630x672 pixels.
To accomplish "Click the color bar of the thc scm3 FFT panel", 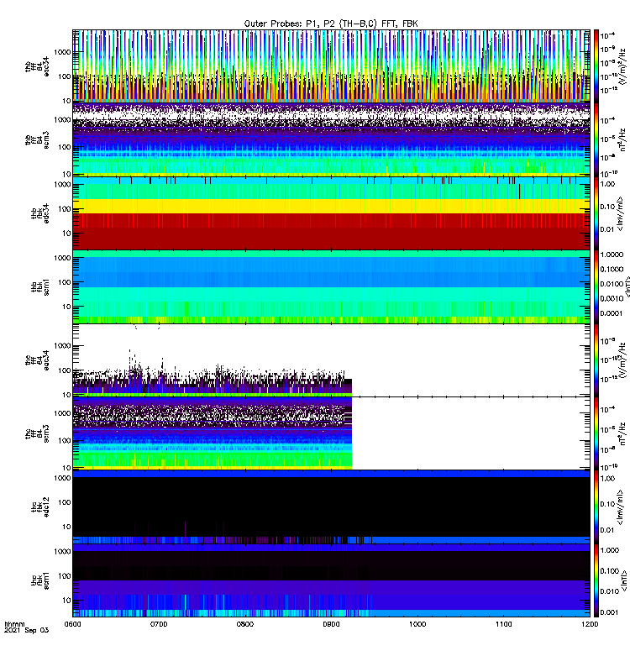I will tap(596, 433).
